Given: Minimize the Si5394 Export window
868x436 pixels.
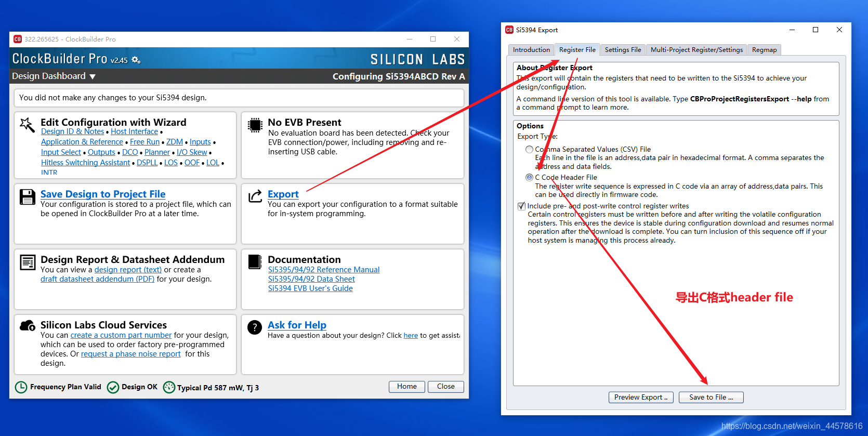Looking at the screenshot, I should point(792,30).
